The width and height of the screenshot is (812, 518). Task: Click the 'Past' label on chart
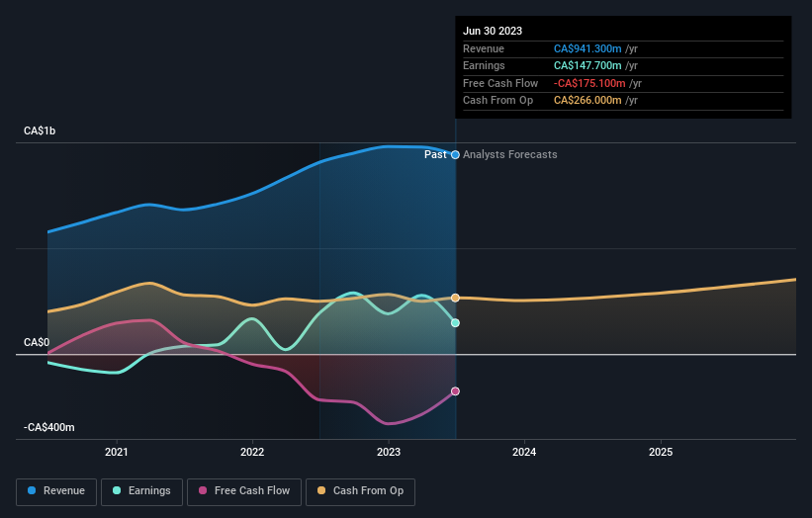pos(435,155)
